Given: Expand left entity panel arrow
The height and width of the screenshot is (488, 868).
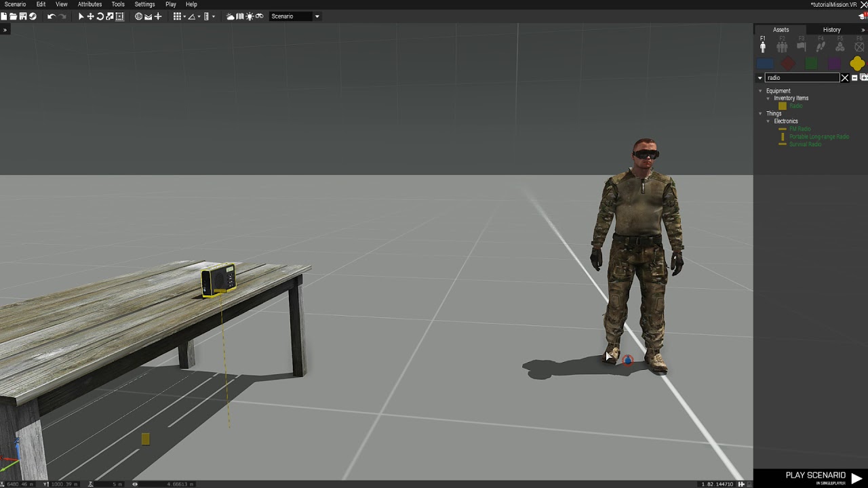Looking at the screenshot, I should click(4, 30).
